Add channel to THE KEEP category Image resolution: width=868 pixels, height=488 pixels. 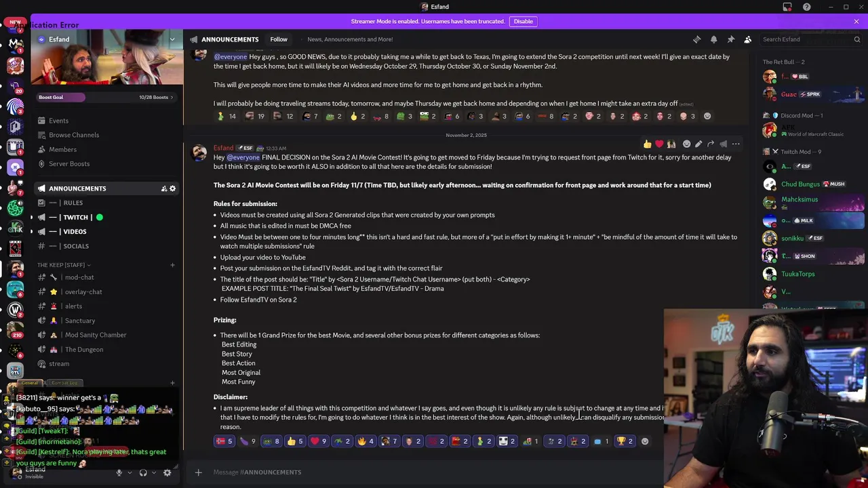point(172,265)
